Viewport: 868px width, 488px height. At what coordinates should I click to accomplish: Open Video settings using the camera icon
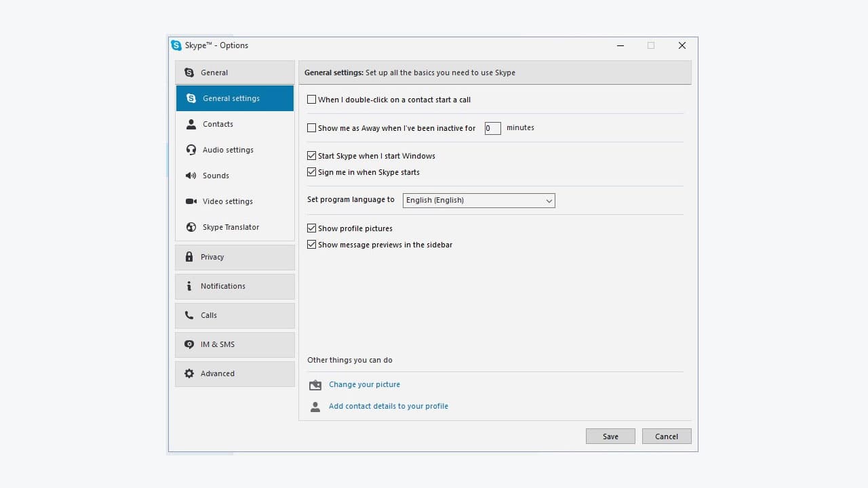[191, 201]
